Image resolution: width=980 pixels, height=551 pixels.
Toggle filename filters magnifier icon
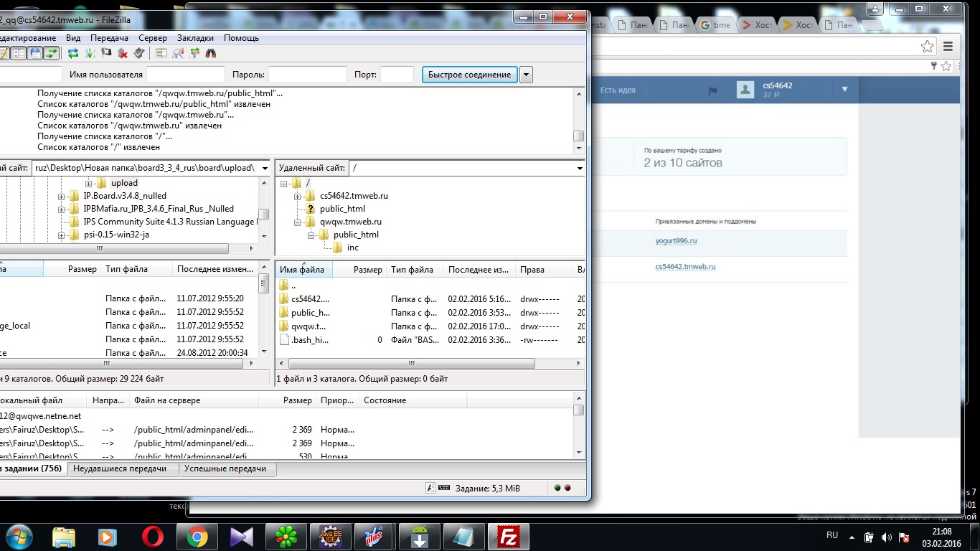(x=178, y=53)
